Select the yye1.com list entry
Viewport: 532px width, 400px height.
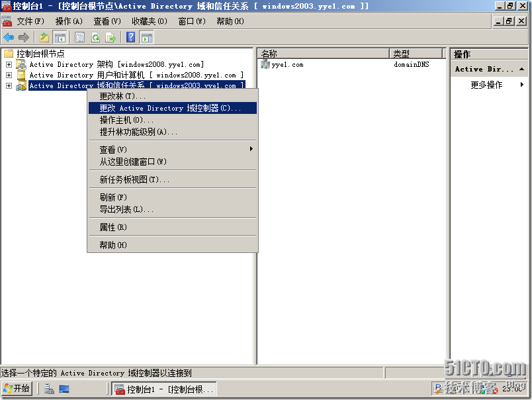(x=287, y=64)
